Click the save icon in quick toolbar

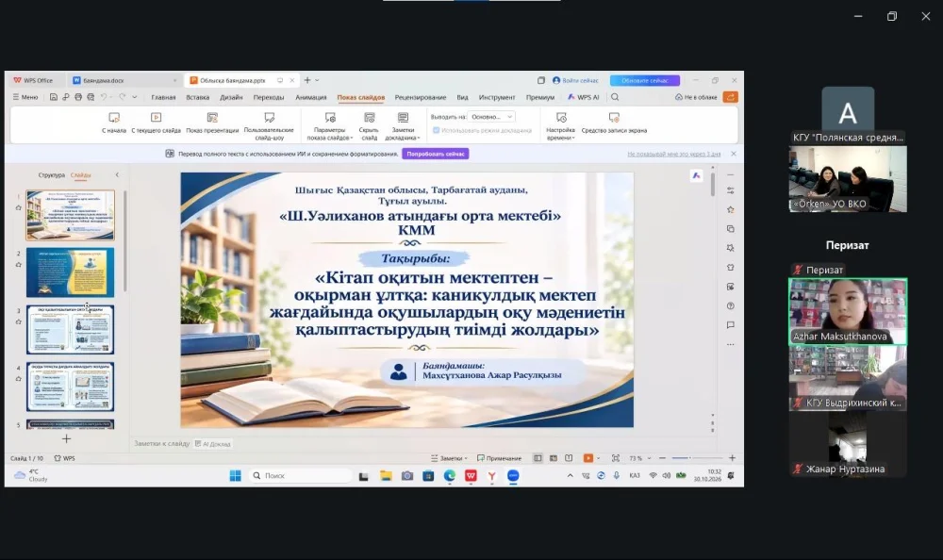pyautogui.click(x=54, y=97)
